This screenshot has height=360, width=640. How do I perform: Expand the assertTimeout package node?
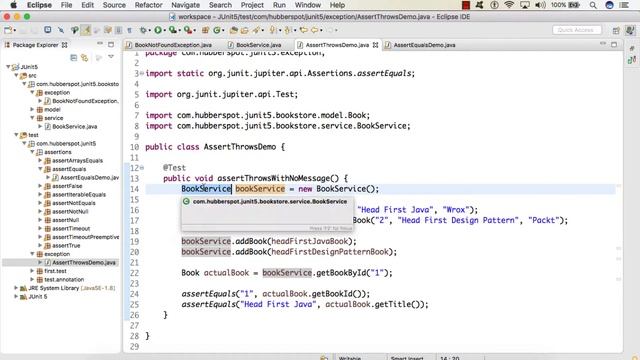[x=40, y=229]
